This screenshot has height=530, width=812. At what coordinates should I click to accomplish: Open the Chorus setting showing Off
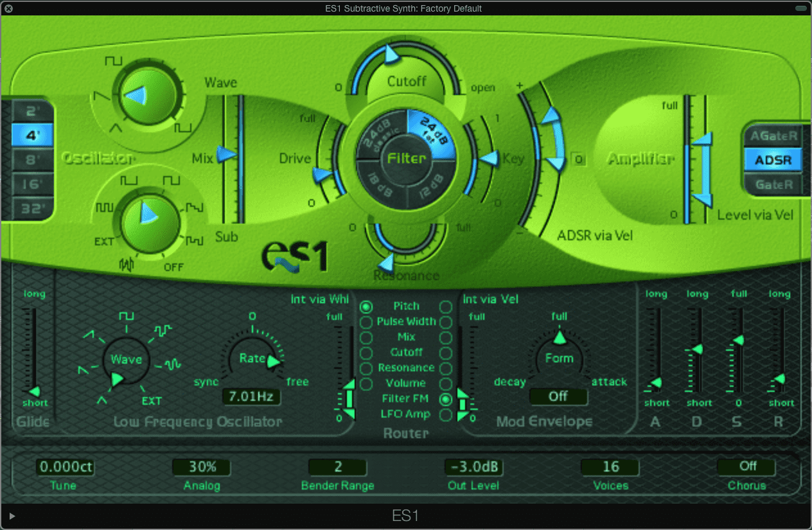point(746,467)
